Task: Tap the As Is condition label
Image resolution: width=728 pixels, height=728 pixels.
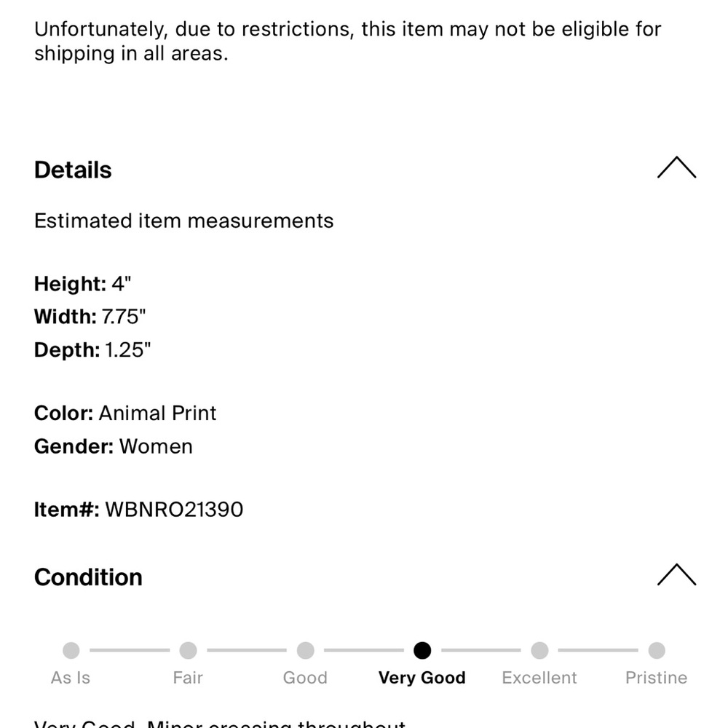Action: (71, 678)
